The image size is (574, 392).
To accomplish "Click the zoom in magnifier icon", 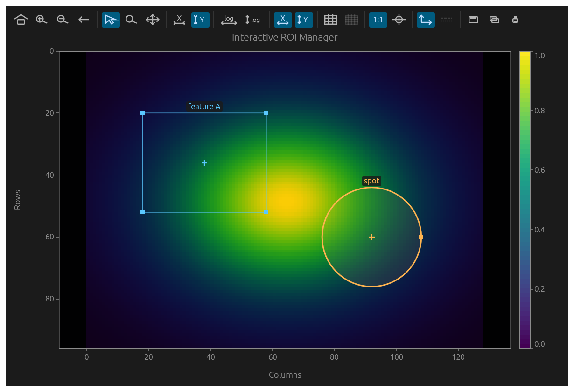I will click(42, 20).
